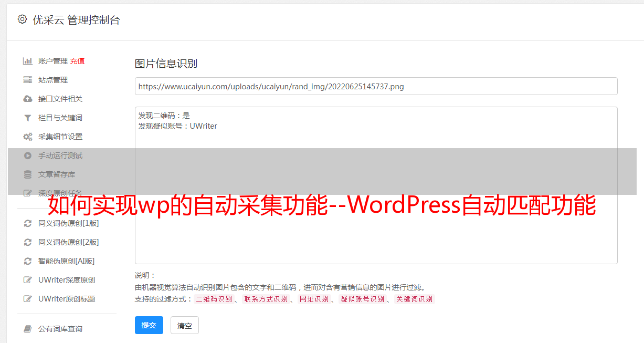Open 账户管理 via its bar chart icon
The width and height of the screenshot is (644, 343).
click(28, 61)
